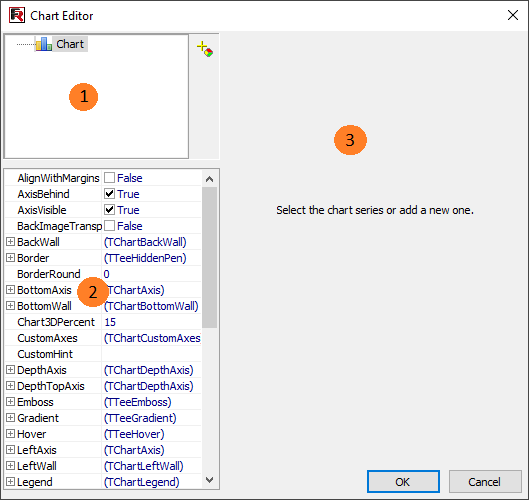Select the Chart tree item
The width and height of the screenshot is (529, 500).
point(70,44)
